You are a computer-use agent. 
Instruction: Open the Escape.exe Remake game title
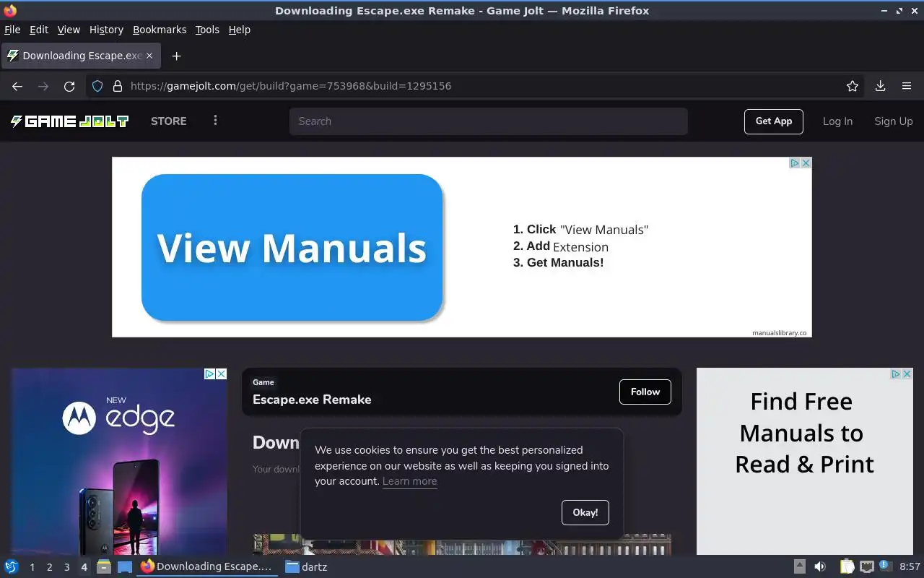312,400
